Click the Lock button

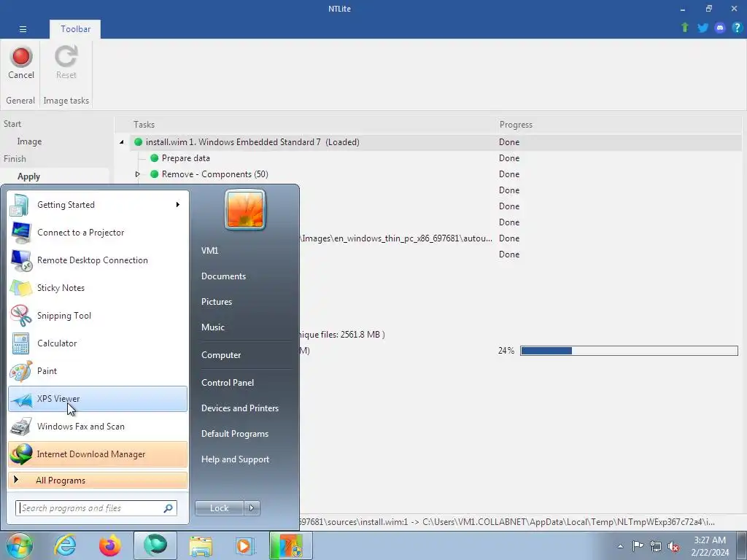coord(219,508)
